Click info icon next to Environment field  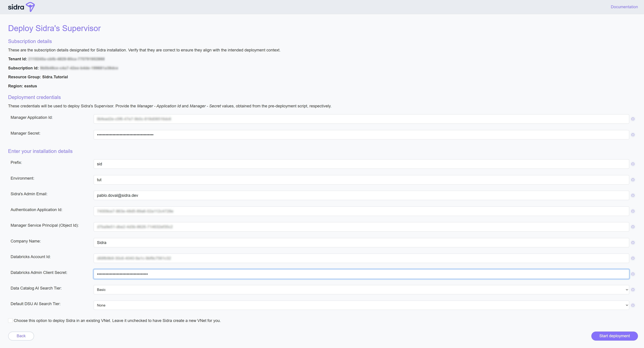[633, 180]
